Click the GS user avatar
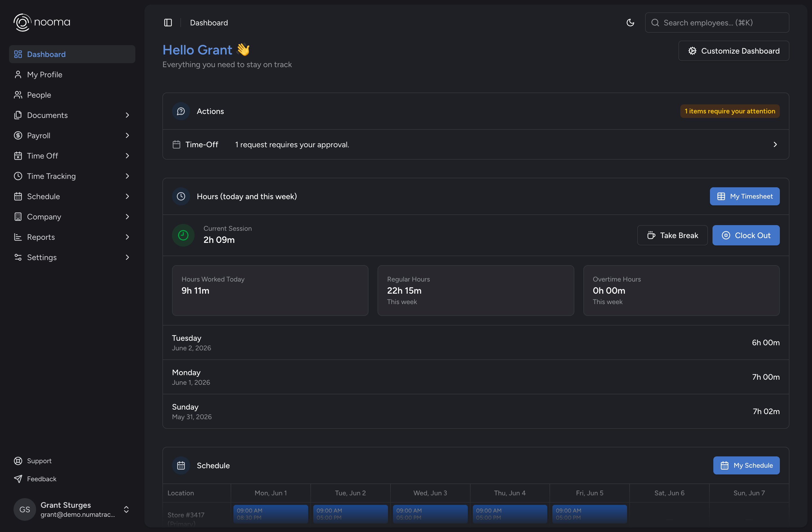 click(25, 509)
